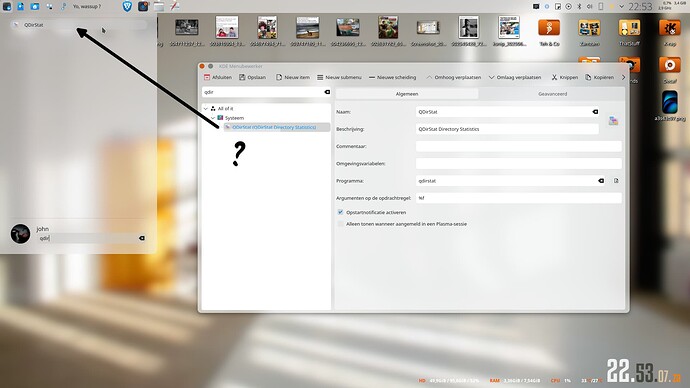Collapse the All of it tree node
The image size is (690, 388).
click(x=206, y=108)
